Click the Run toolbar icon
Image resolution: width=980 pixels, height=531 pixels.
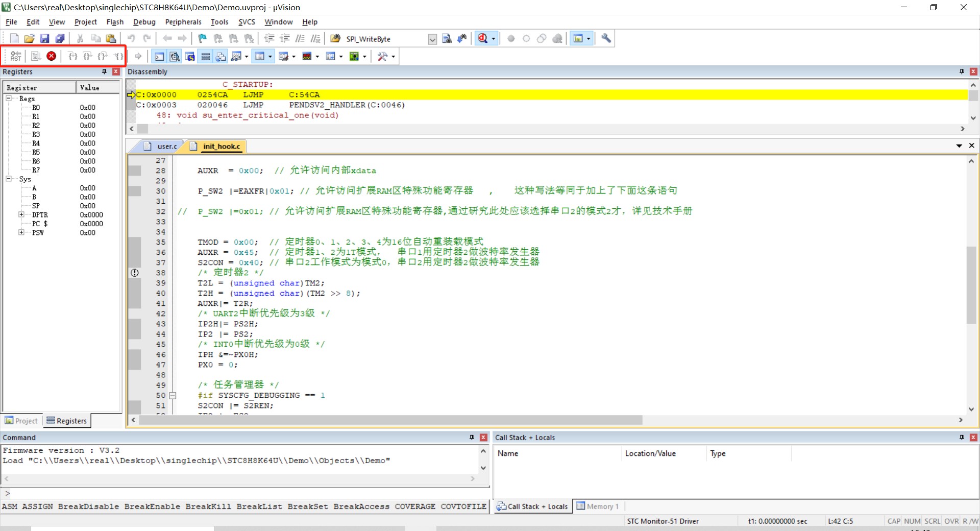[x=36, y=56]
